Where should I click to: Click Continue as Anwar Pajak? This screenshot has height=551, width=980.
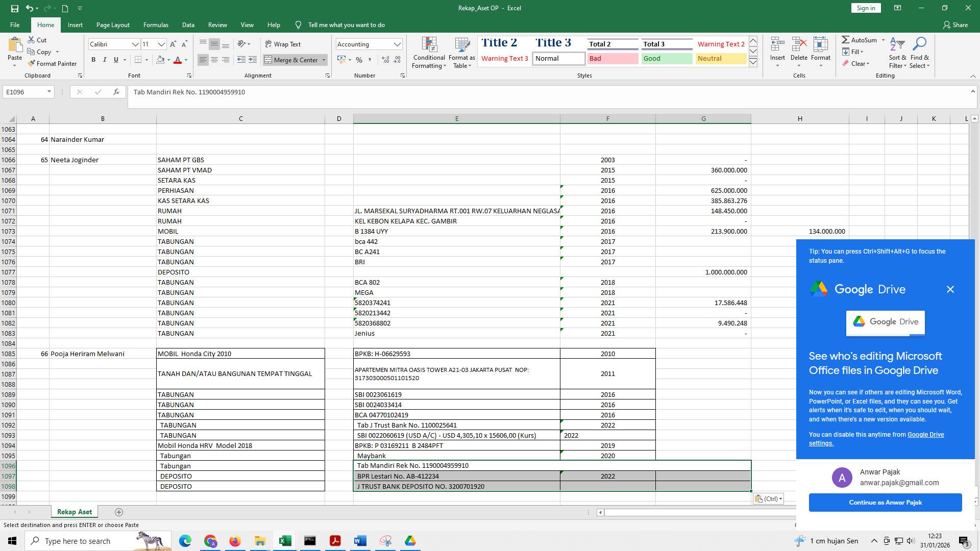[x=885, y=502]
